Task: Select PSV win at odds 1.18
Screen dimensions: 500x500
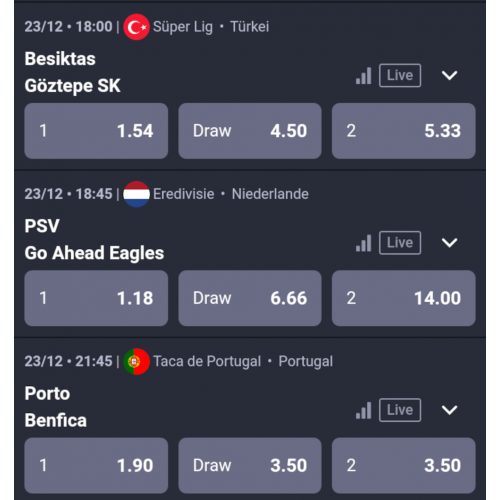Action: 96,298
